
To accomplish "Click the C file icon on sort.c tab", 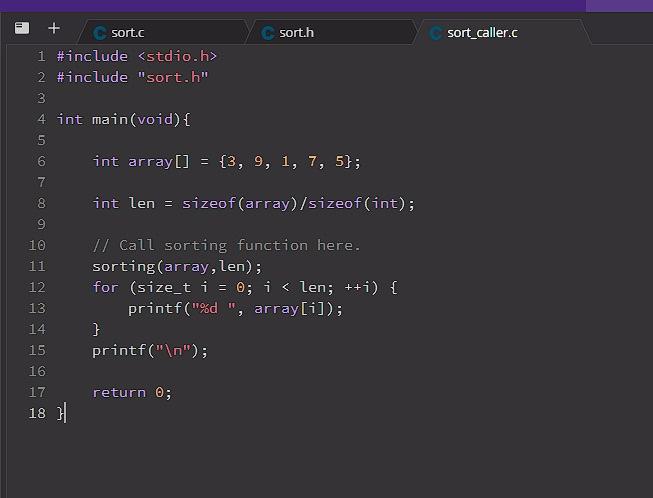I will 100,33.
